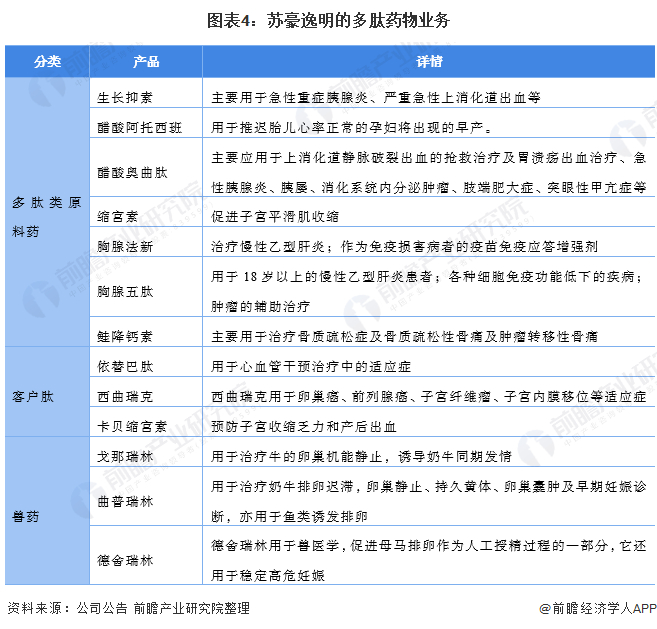Click the source note 资料来源：公司公告
657x629 pixels.
67,608
